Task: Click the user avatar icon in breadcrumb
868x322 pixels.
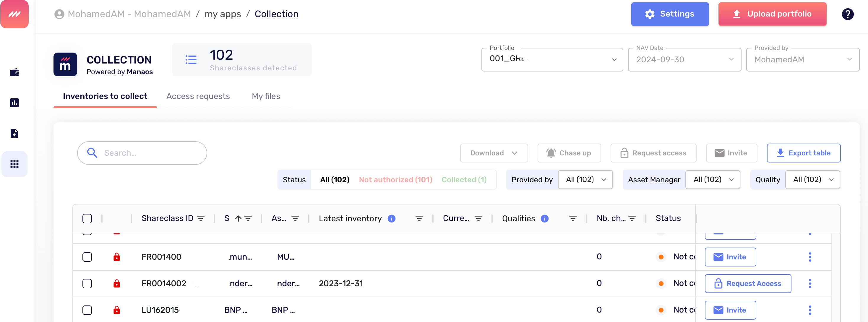Action: pyautogui.click(x=59, y=14)
